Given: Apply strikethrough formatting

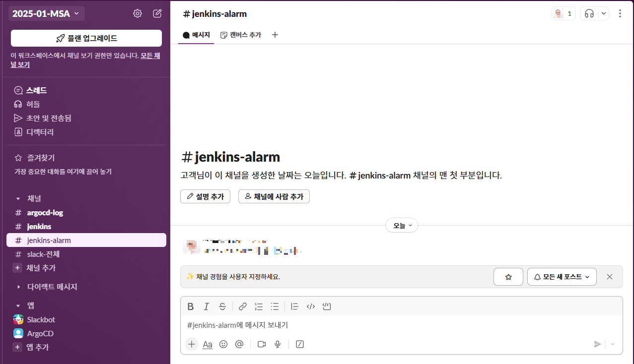Looking at the screenshot, I should (222, 306).
